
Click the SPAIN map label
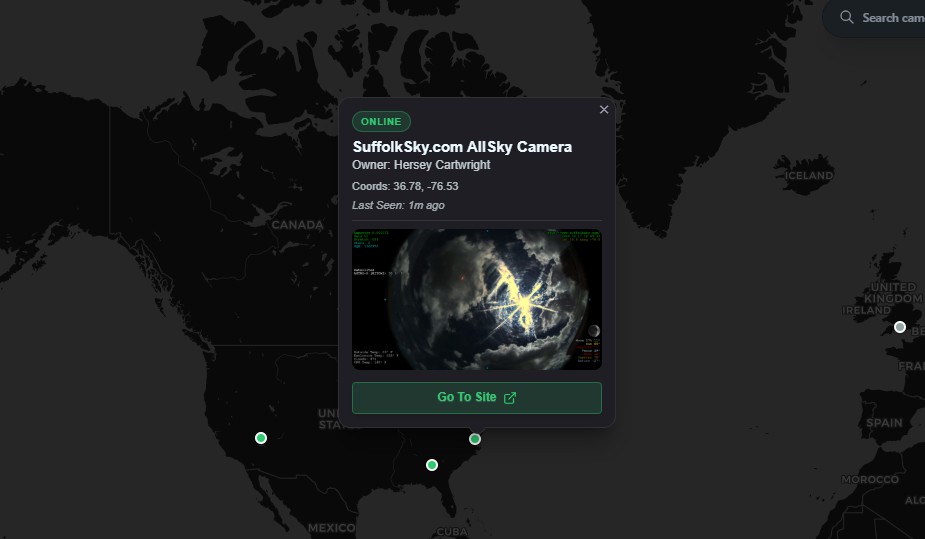(884, 423)
